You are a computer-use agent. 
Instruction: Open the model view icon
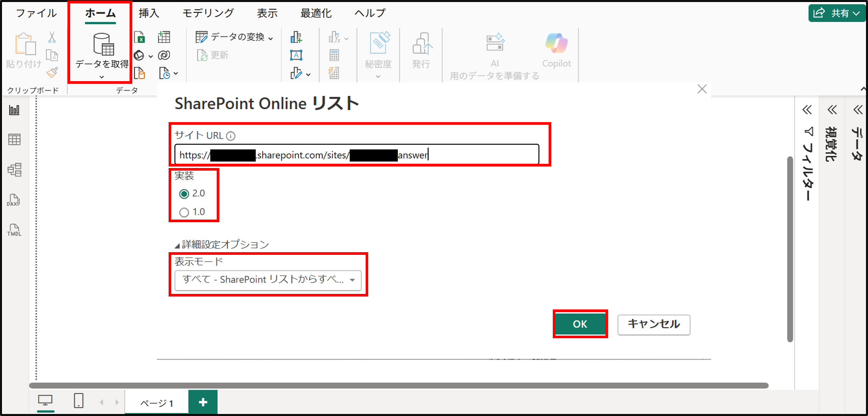[14, 170]
